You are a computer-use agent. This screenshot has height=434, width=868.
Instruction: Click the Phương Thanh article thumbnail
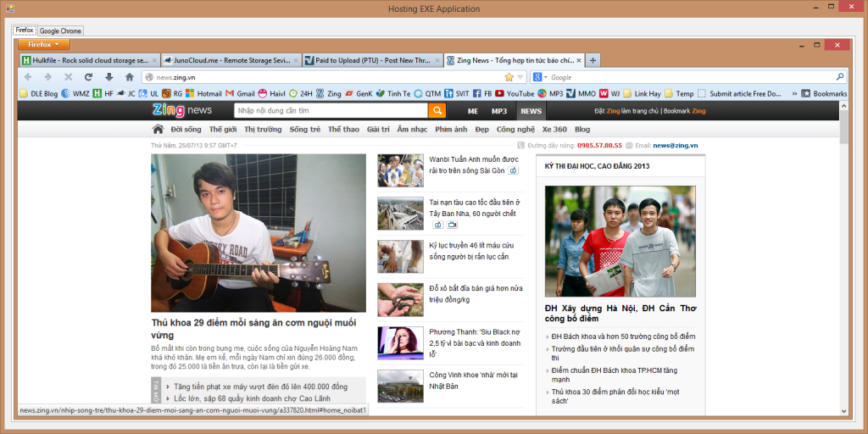(x=400, y=342)
